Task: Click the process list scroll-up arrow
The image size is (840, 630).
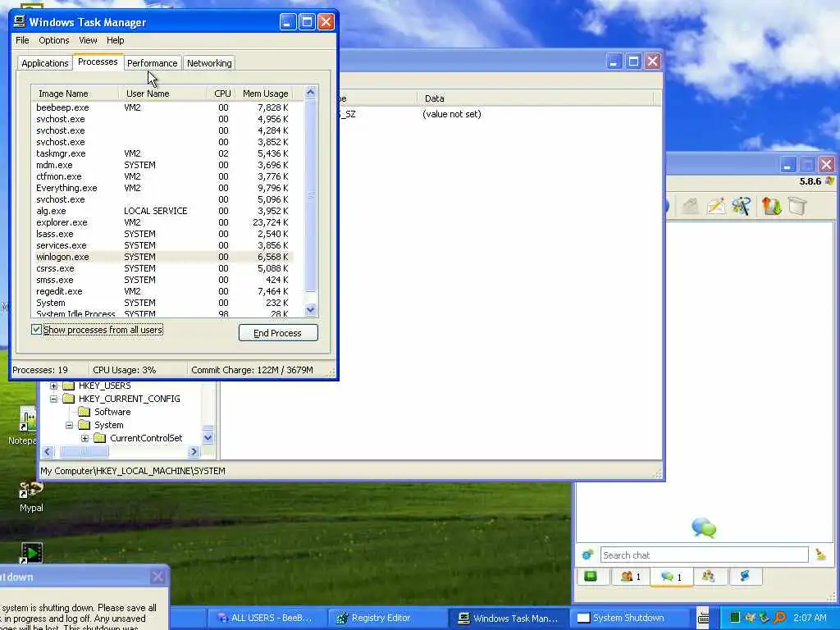Action: (x=311, y=93)
